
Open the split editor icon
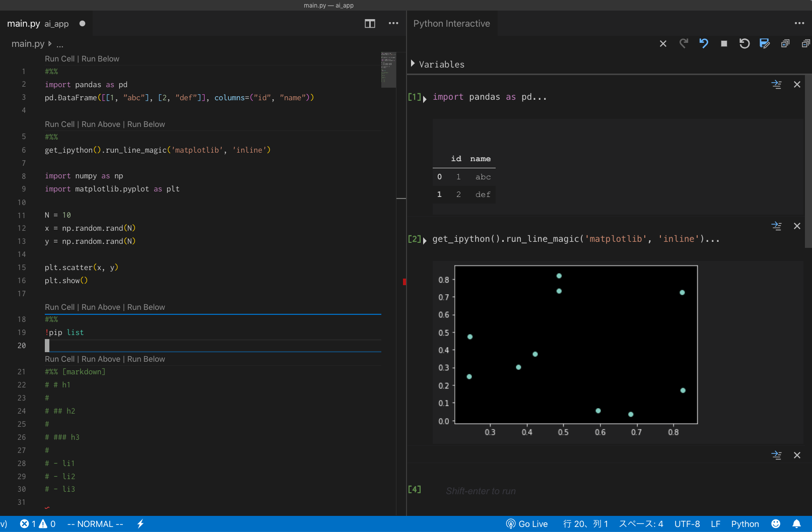pyautogui.click(x=370, y=24)
